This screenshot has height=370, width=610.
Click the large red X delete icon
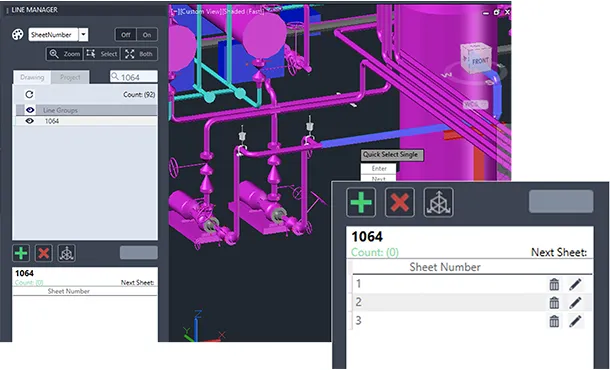[x=400, y=202]
